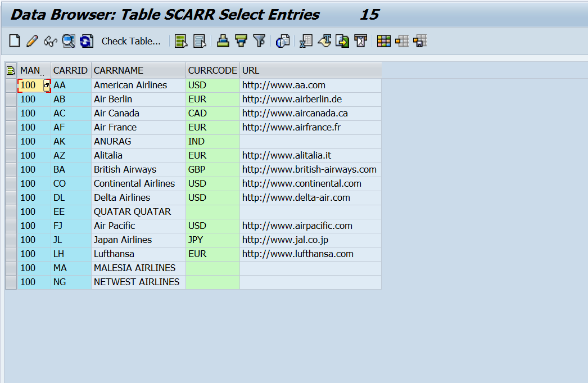This screenshot has width=588, height=383.
Task: Click the local file export icon
Action: [342, 40]
